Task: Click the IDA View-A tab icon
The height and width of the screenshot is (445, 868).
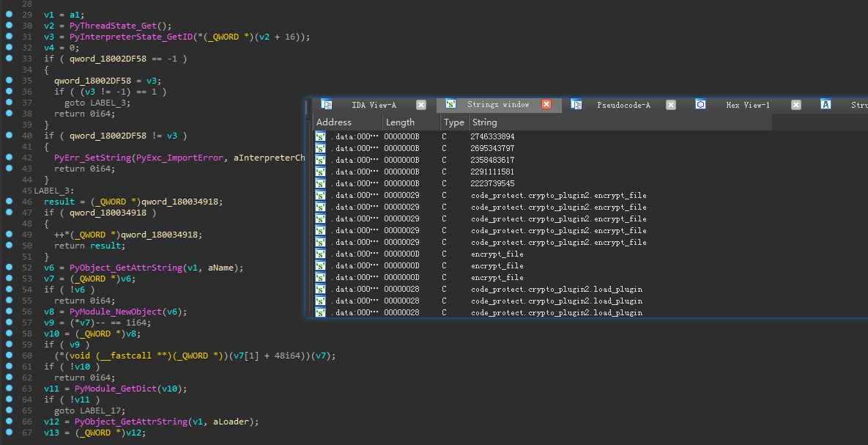Action: (x=327, y=105)
